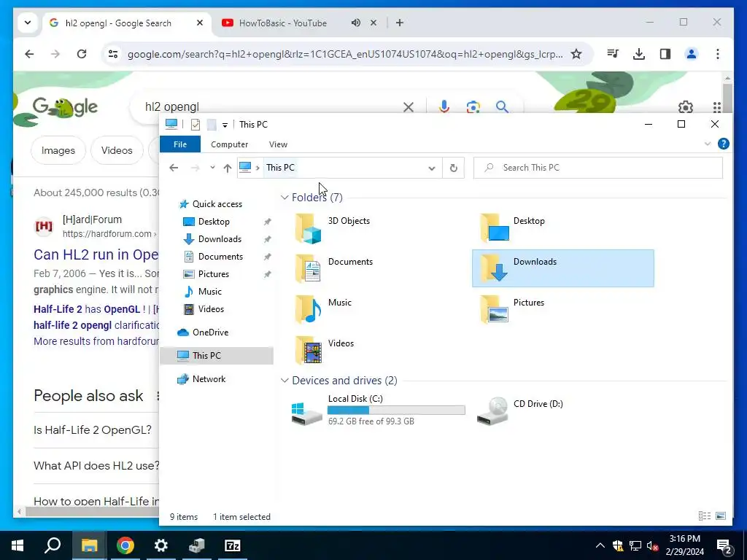Click in the Search This PC box

click(x=598, y=168)
